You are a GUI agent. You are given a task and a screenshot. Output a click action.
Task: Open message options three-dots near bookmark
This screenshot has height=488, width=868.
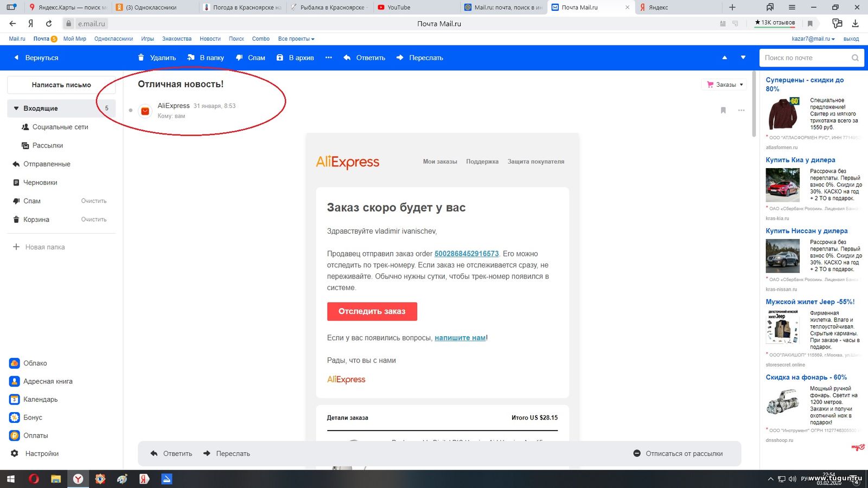[741, 111]
